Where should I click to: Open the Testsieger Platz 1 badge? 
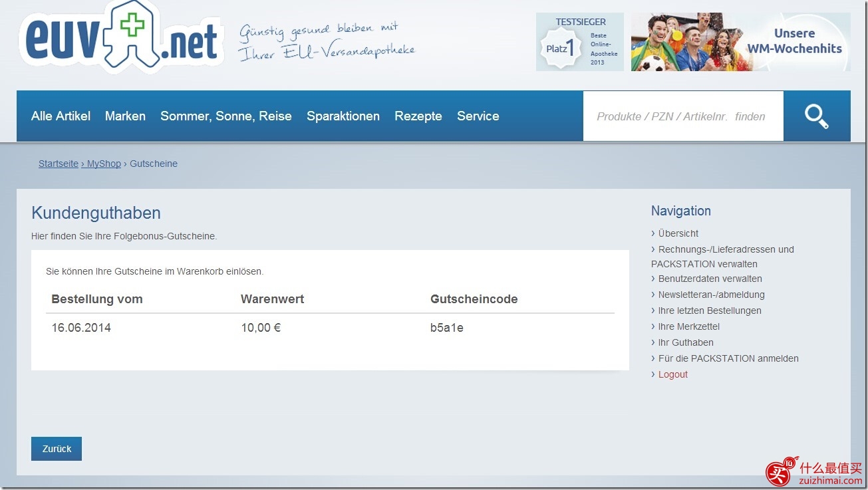(x=580, y=42)
